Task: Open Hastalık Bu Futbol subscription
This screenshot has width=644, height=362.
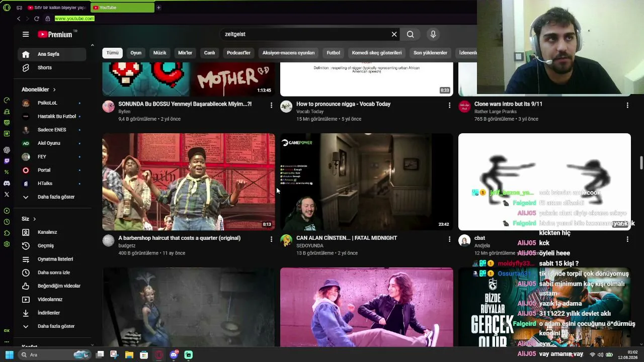Action: pyautogui.click(x=52, y=116)
